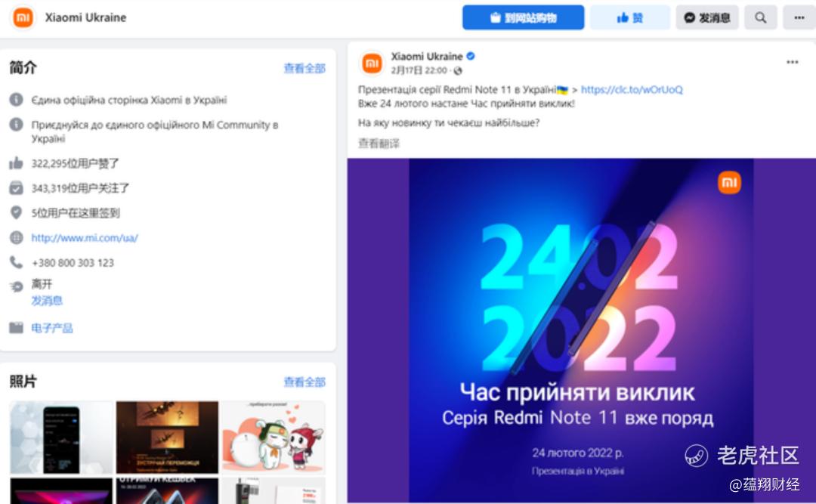816x504 pixels.
Task: Visit the http://www.mi.com/ua/ website link
Action: tap(85, 238)
